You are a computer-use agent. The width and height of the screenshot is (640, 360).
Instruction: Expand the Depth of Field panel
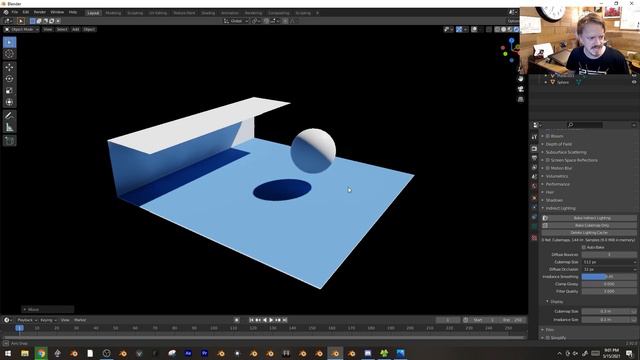pos(559,144)
